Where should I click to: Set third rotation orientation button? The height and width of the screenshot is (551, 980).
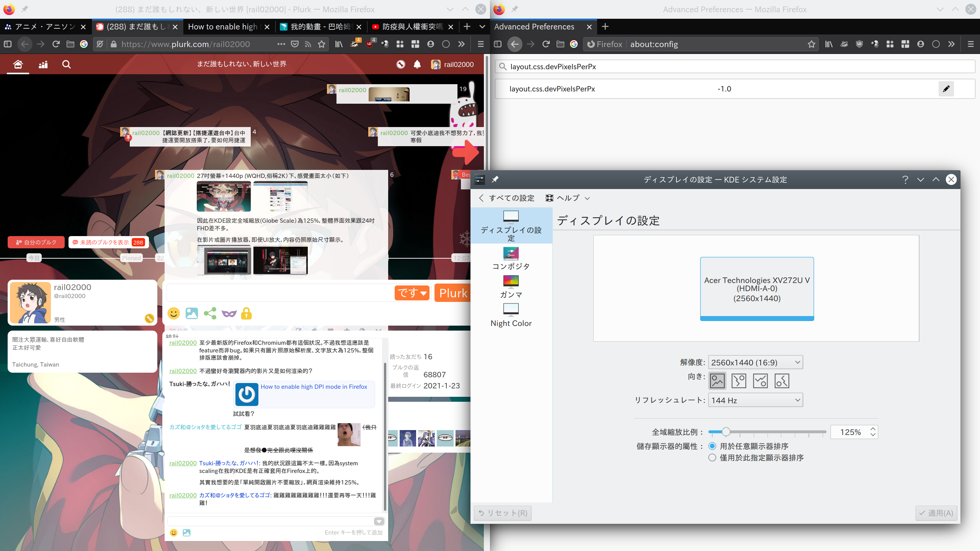click(760, 381)
